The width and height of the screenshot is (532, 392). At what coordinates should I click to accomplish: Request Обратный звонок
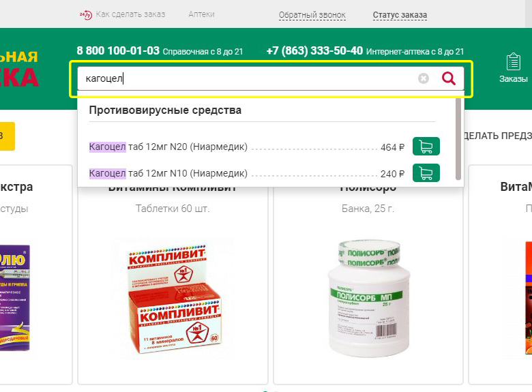click(x=312, y=15)
